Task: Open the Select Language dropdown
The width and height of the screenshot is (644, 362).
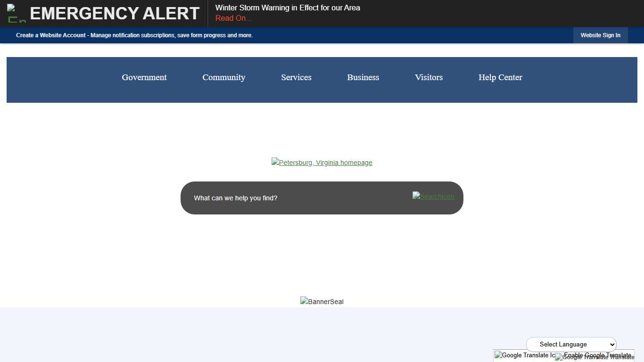Action: [566, 345]
